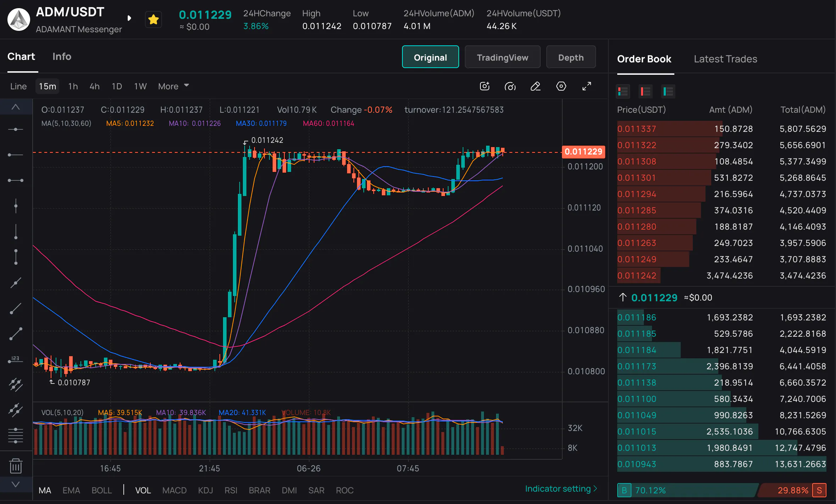
Task: Click the down chevron below drawing tools
Action: point(16,484)
